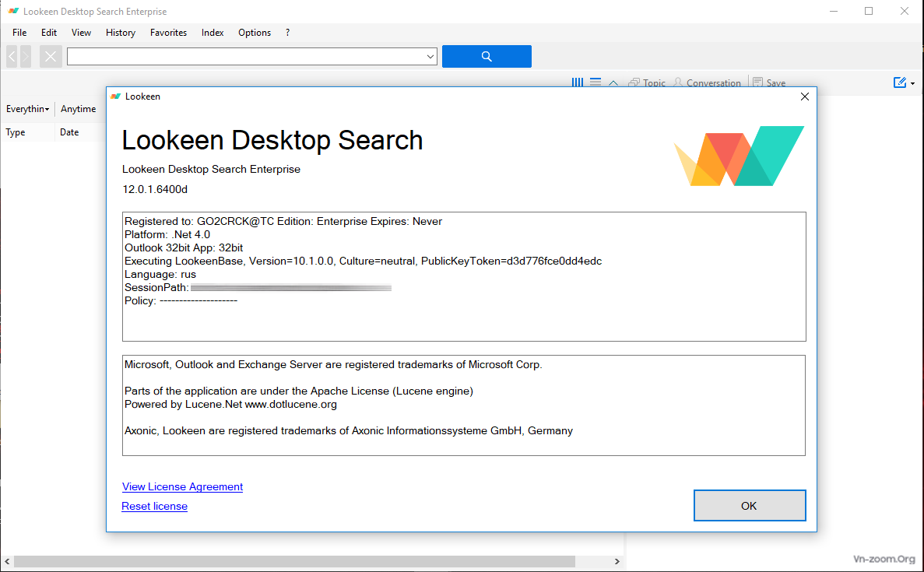Open the search box history dropdown
This screenshot has width=924, height=572.
[430, 57]
